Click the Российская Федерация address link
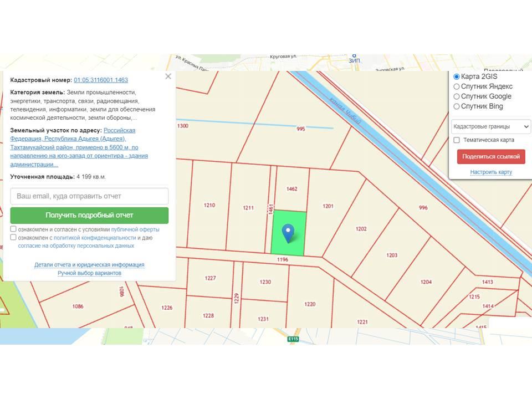The height and width of the screenshot is (399, 532). 119,130
